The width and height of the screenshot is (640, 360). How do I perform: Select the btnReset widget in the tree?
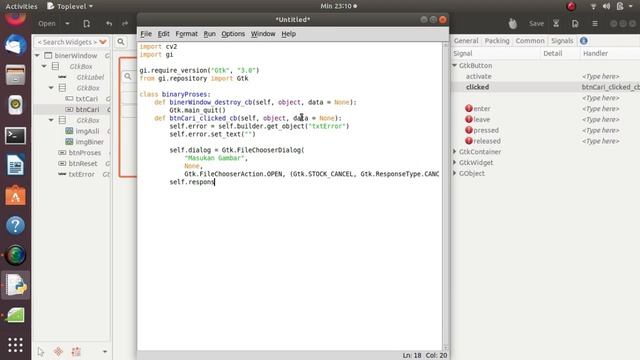pyautogui.click(x=83, y=163)
